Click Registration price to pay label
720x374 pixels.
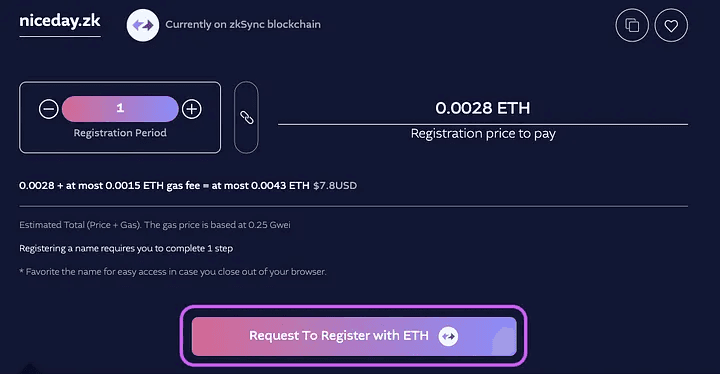(483, 134)
